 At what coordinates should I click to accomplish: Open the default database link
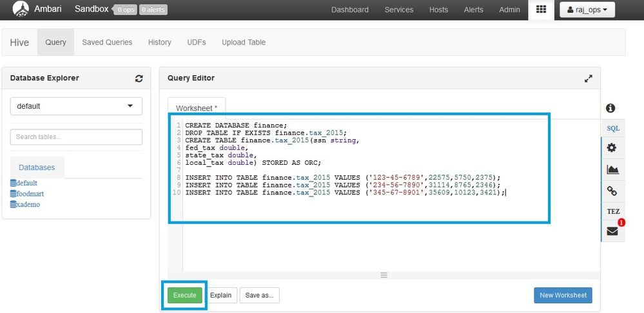26,183
